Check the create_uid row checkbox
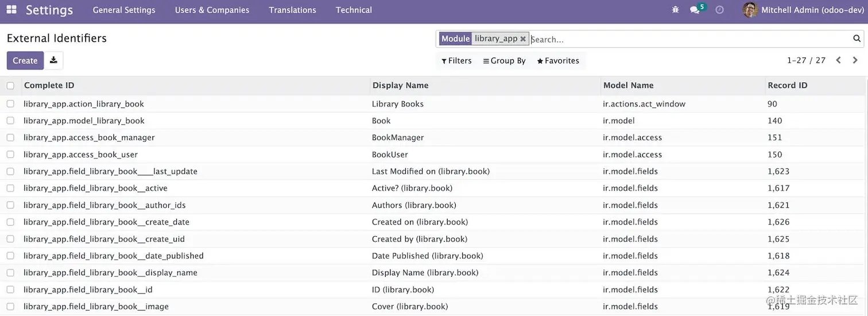 (10, 239)
